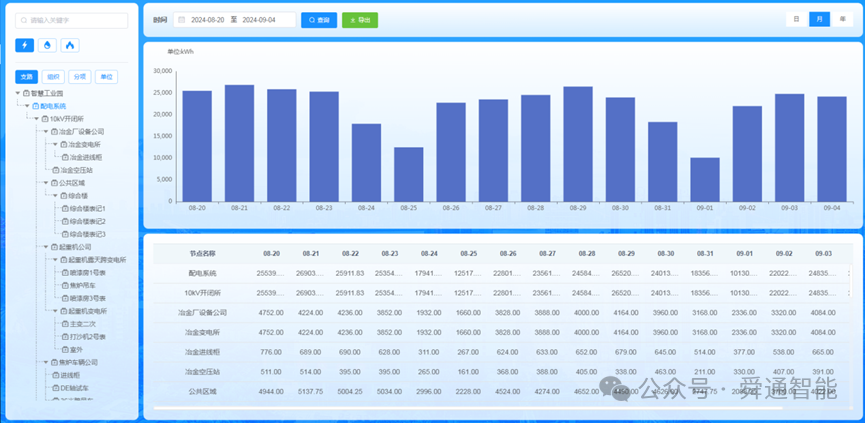The image size is (865, 423).
Task: Open the calendar icon in date range
Action: pyautogui.click(x=181, y=20)
